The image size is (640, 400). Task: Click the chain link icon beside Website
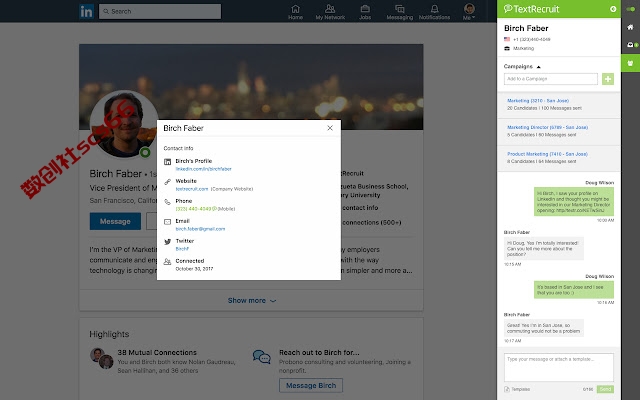[x=167, y=182]
